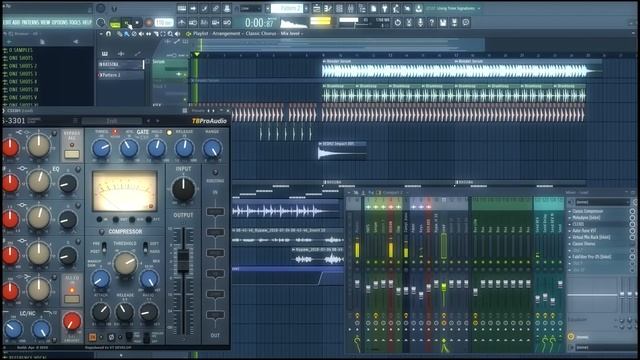Open the Piano roll view icon
Viewport: 640px width, 360px height.
[328, 9]
